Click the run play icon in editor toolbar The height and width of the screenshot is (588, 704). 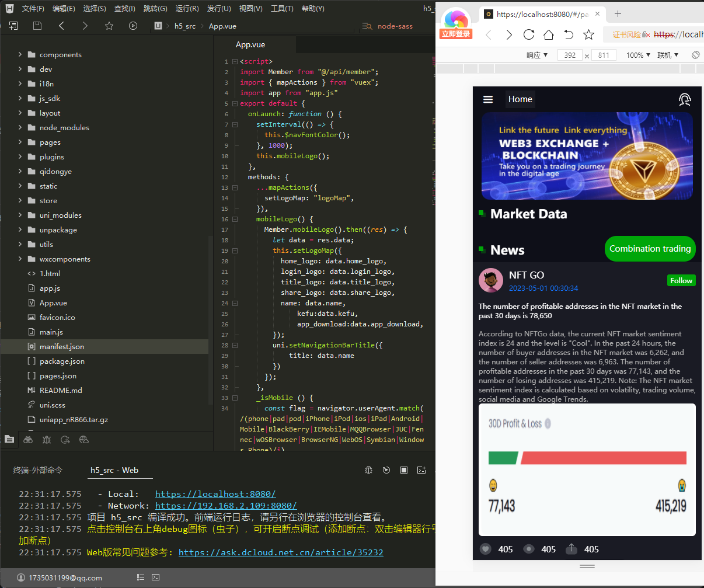click(133, 26)
